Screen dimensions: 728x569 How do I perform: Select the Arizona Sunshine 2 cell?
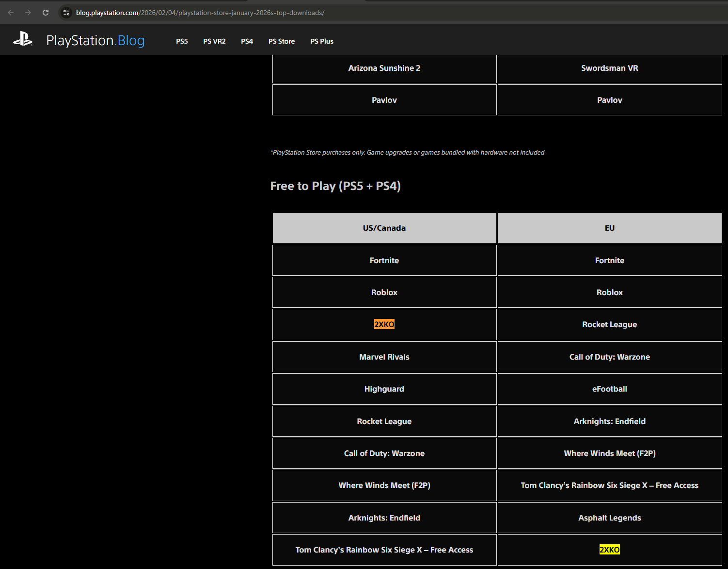(x=384, y=68)
